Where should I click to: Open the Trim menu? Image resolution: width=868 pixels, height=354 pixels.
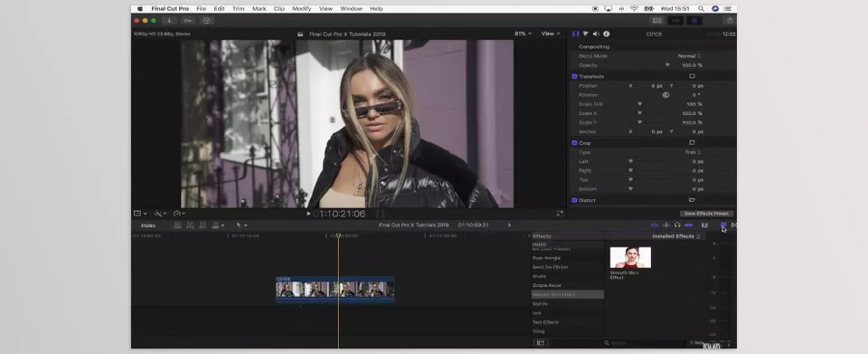(x=238, y=9)
